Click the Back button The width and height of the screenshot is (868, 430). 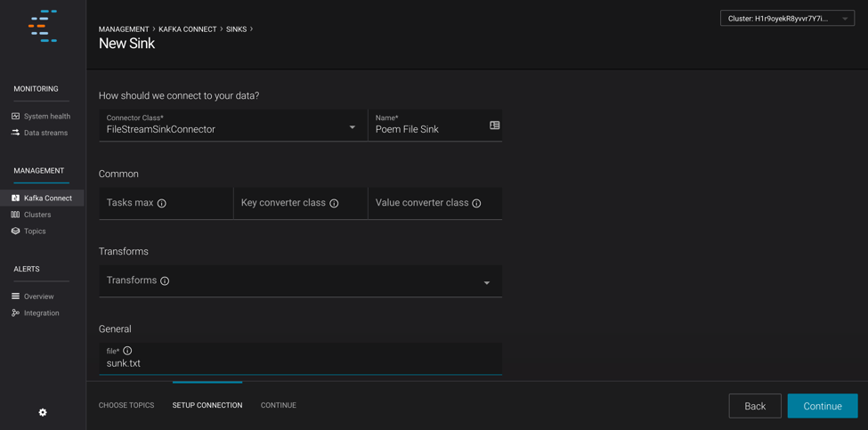tap(755, 406)
